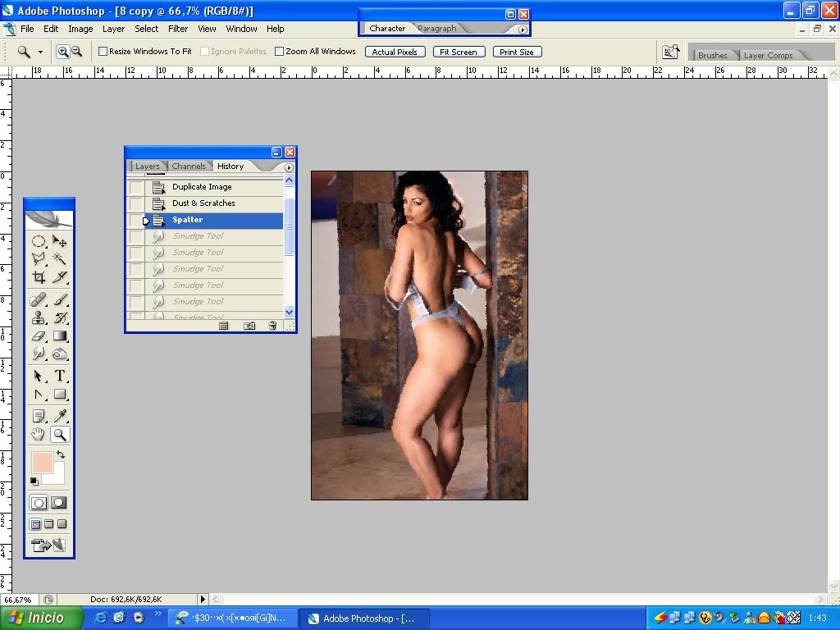Image resolution: width=840 pixels, height=630 pixels.
Task: Jump to ImageReady from the toolbox
Action: [x=48, y=546]
